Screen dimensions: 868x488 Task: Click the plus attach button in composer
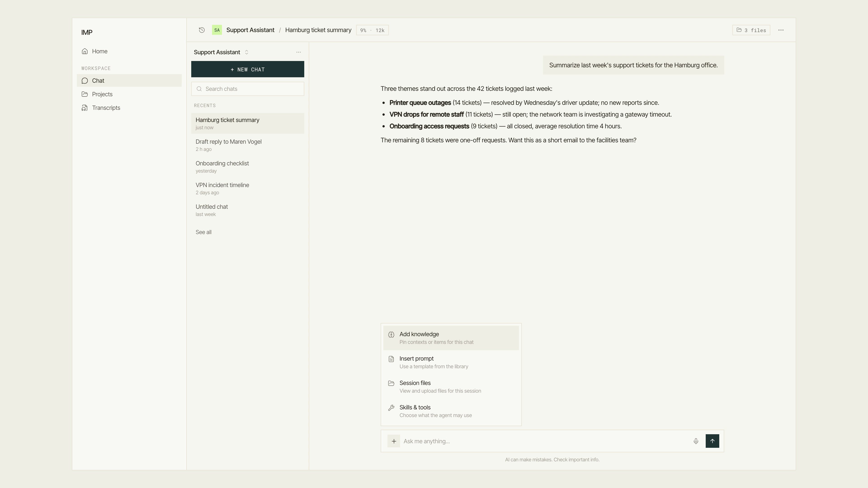pos(394,441)
